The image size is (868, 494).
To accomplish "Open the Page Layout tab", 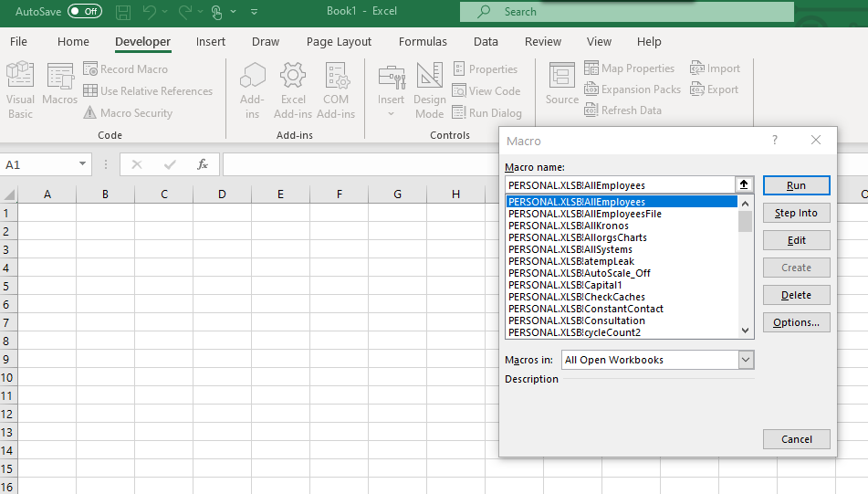I will (339, 41).
